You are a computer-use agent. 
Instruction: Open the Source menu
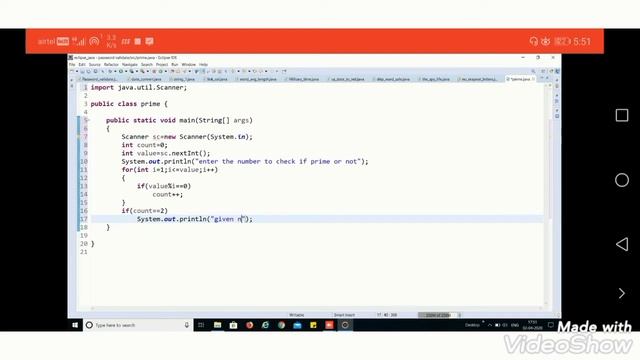(x=94, y=64)
